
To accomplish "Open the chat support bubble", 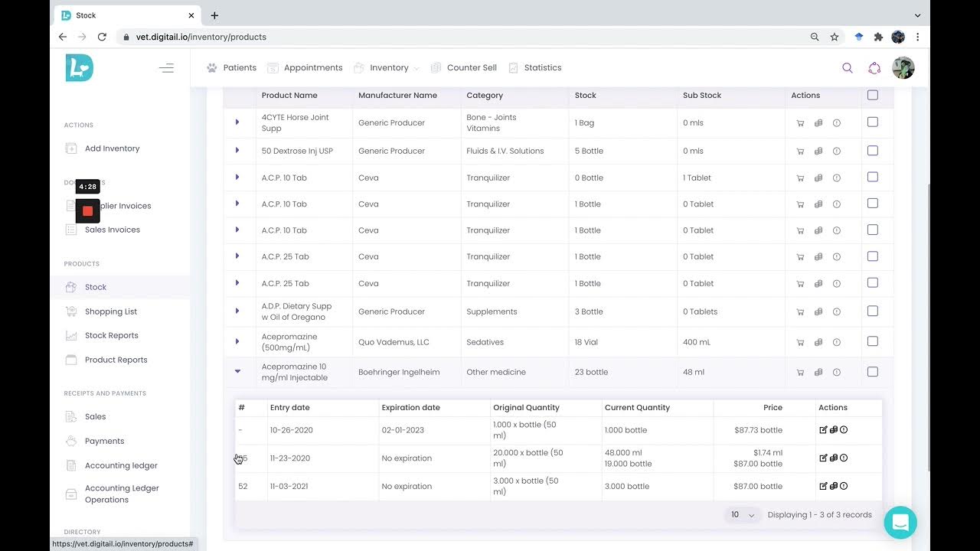I will [900, 523].
